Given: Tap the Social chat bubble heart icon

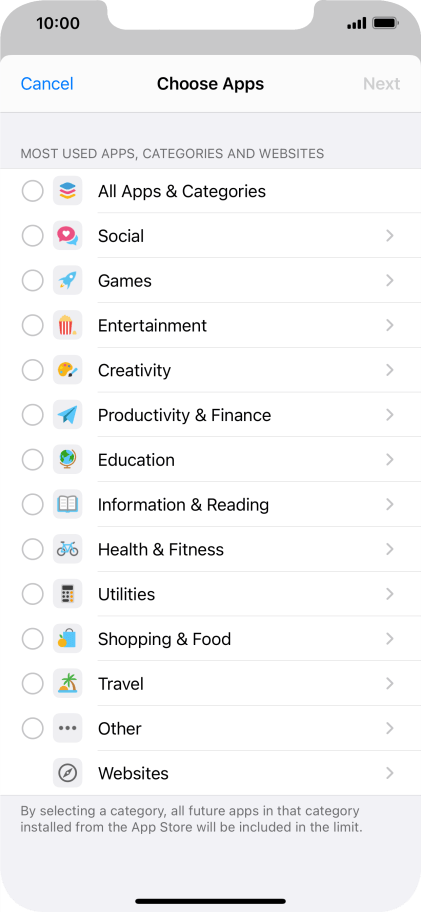Looking at the screenshot, I should pyautogui.click(x=67, y=236).
